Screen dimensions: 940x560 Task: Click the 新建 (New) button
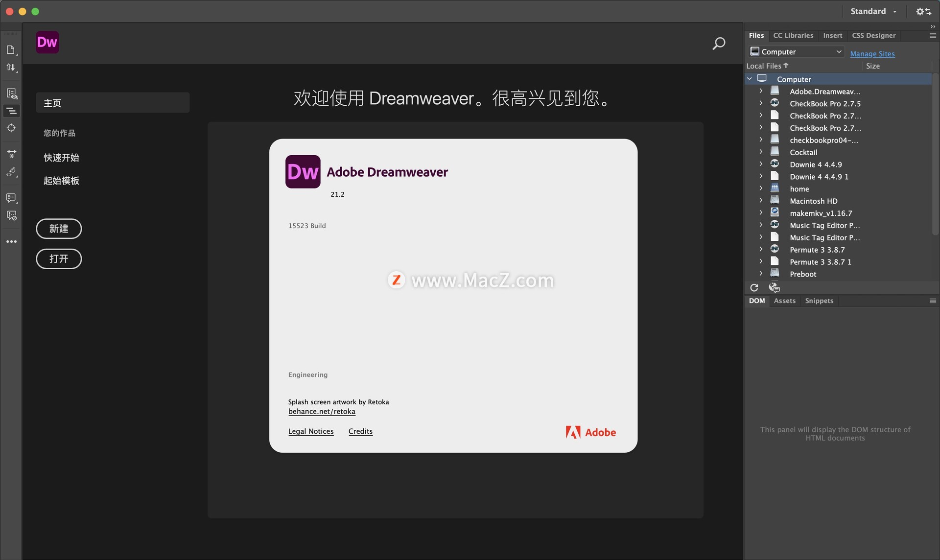pyautogui.click(x=59, y=229)
